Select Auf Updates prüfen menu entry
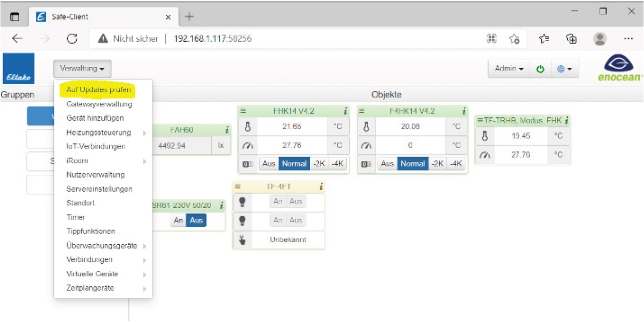This screenshot has height=322, width=644. coord(98,90)
